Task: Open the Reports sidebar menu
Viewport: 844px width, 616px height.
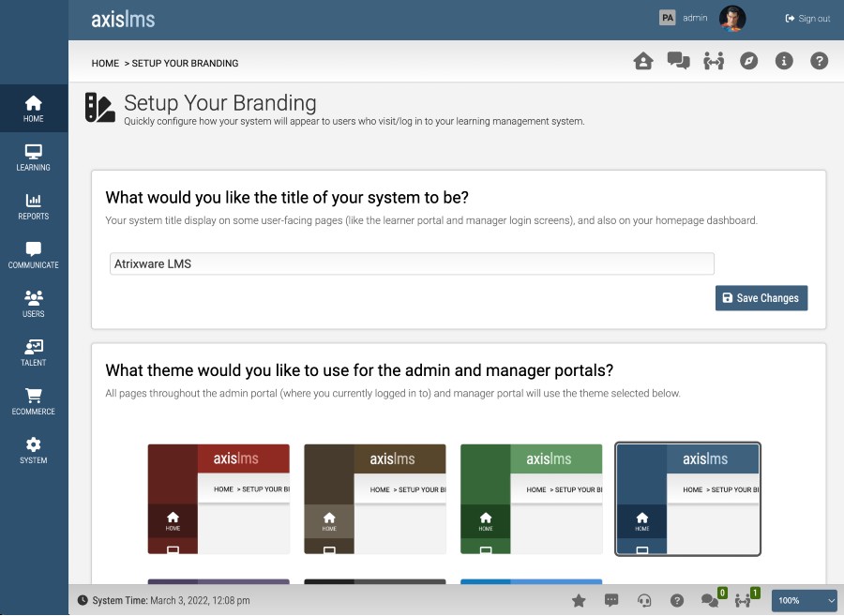Action: tap(34, 206)
